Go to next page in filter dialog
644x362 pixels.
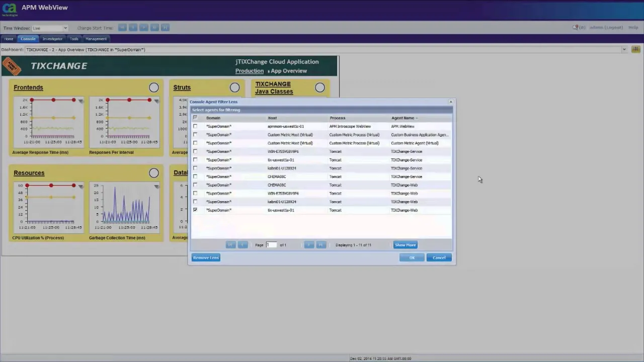coord(309,245)
